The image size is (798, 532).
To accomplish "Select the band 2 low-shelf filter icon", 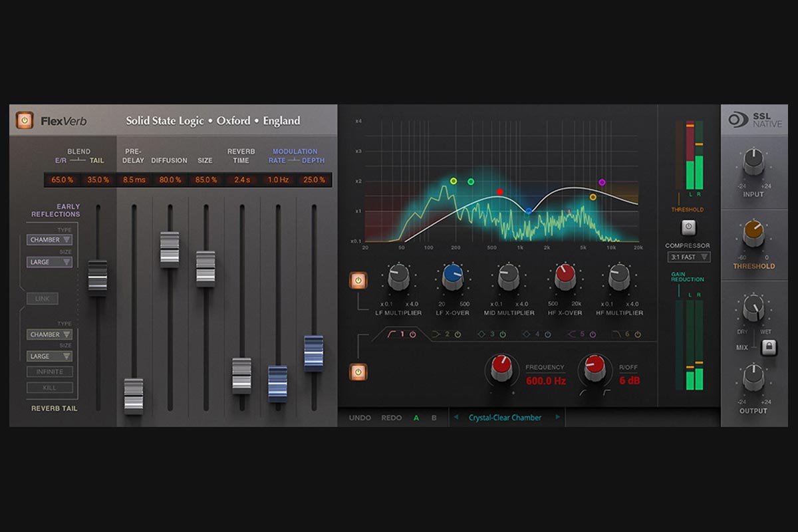I will point(438,334).
